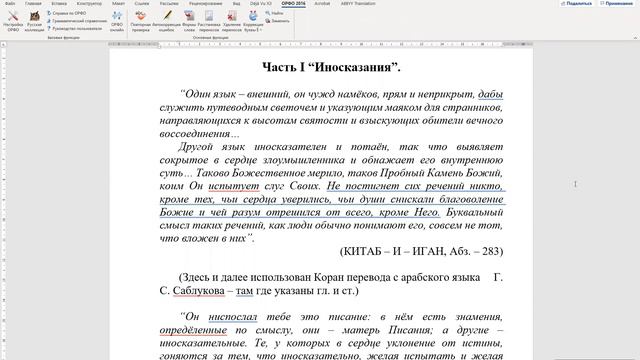Switch to the ABBYY Translation tab

[x=358, y=3]
